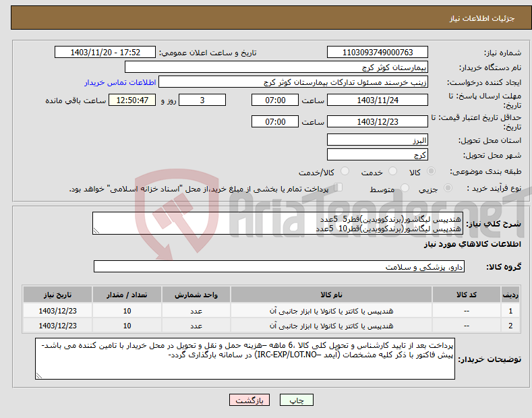
Task: Click the price validity date 1403/12/23
Action: pos(378,121)
